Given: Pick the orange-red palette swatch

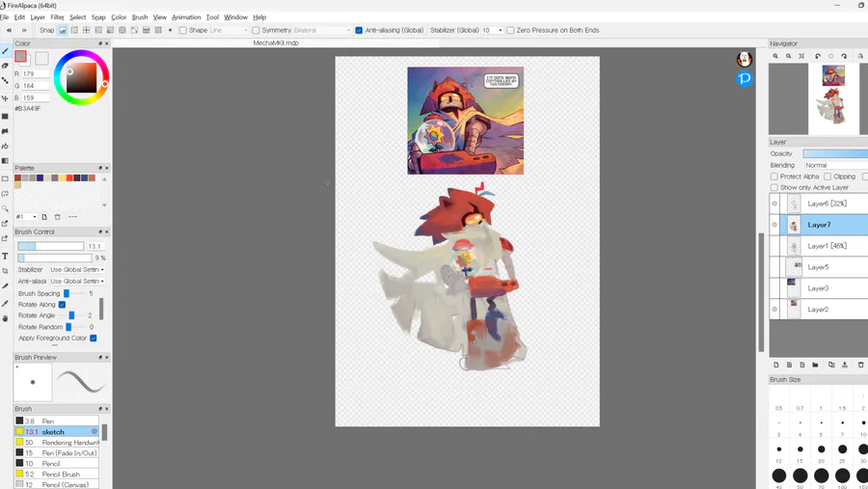Looking at the screenshot, I should tap(69, 177).
